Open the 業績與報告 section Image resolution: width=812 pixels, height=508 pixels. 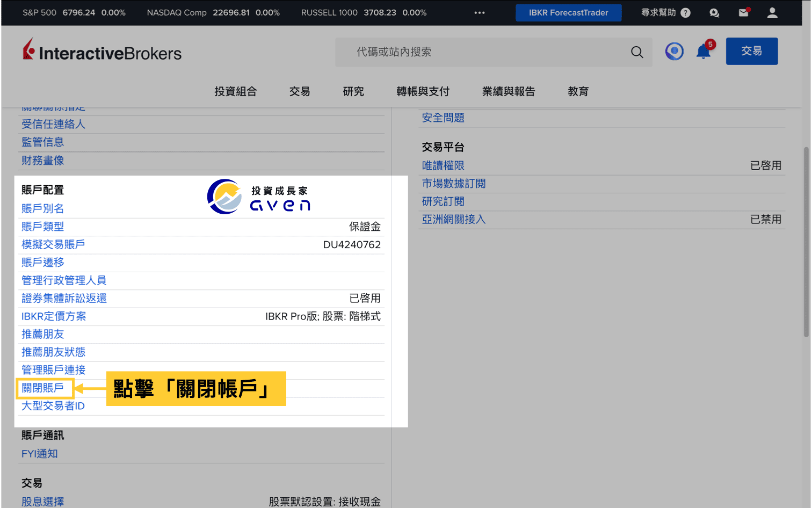pyautogui.click(x=508, y=91)
